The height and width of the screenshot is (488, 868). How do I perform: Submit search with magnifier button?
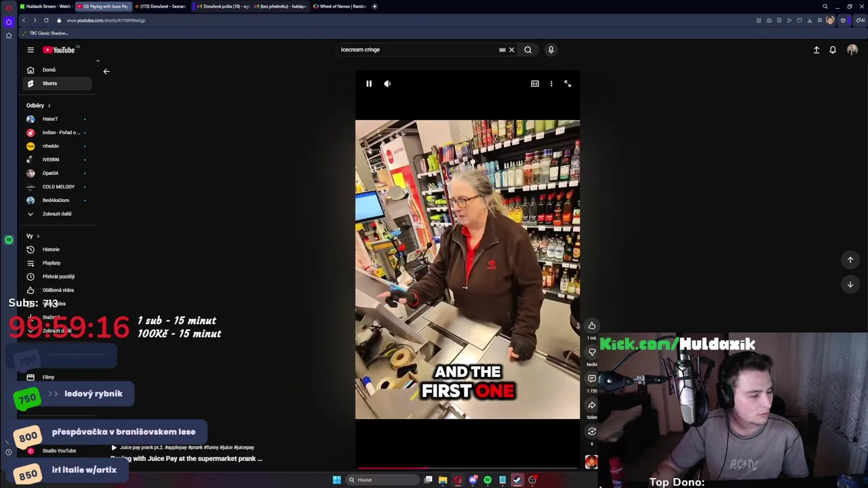[x=528, y=49]
